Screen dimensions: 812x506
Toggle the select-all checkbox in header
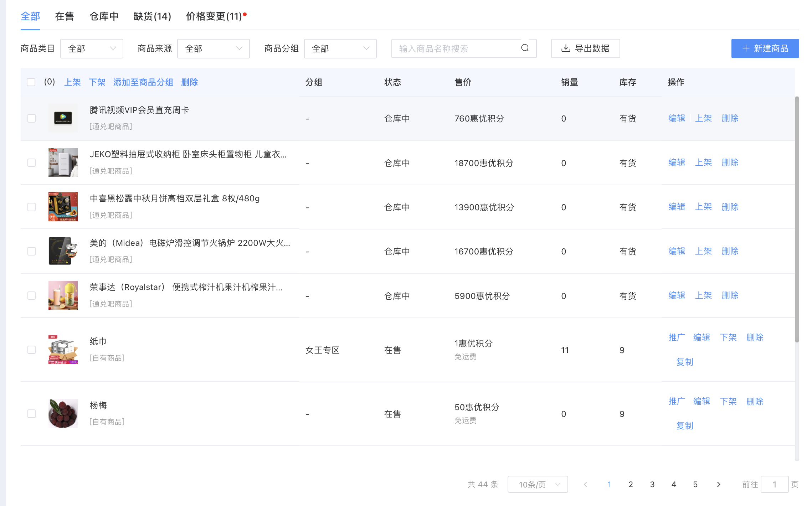(31, 82)
